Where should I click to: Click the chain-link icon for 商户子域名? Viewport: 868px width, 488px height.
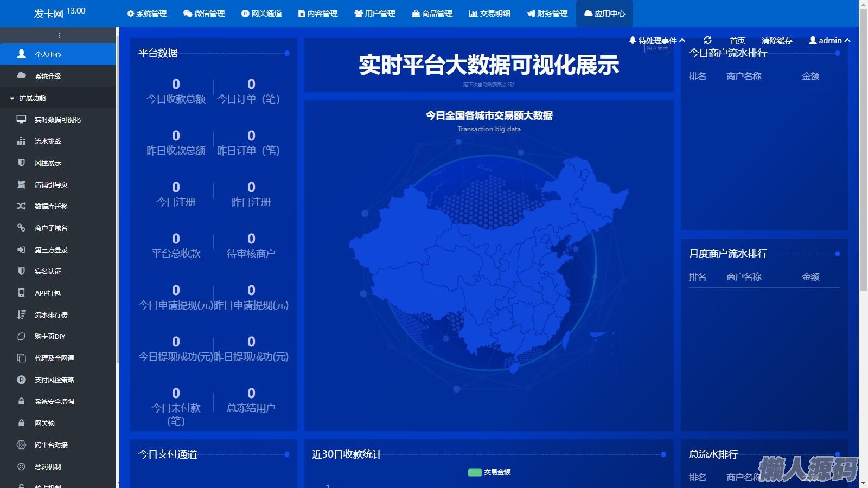(21, 228)
